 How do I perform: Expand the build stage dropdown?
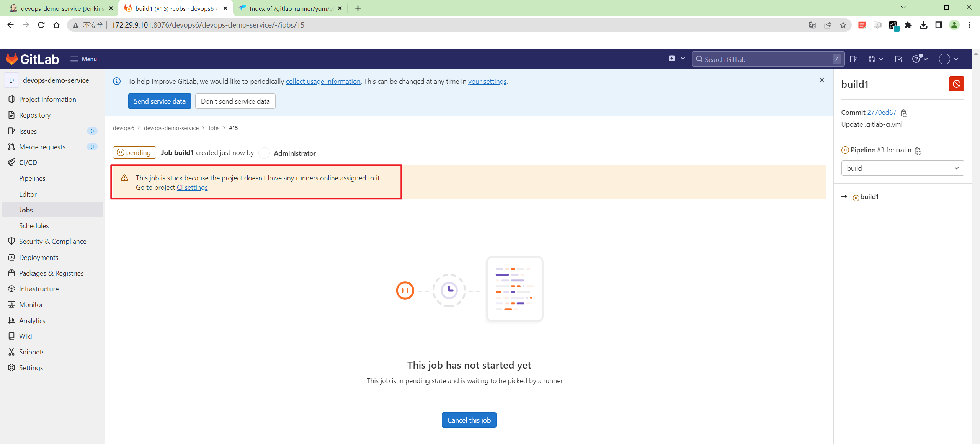pos(902,168)
